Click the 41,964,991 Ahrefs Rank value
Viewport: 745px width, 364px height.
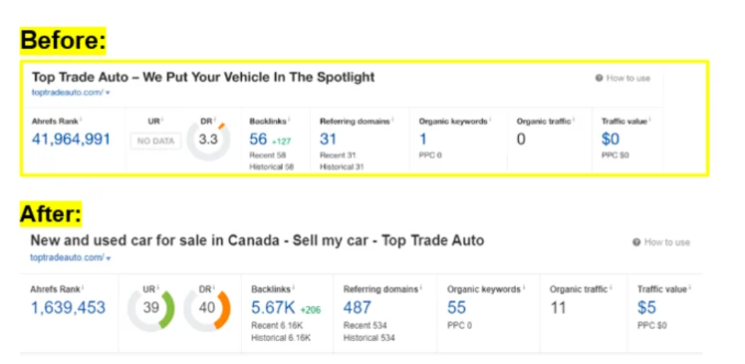[71, 139]
